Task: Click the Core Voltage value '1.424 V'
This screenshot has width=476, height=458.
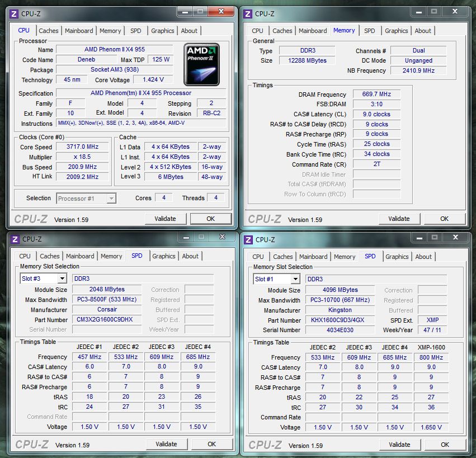Action: point(153,79)
